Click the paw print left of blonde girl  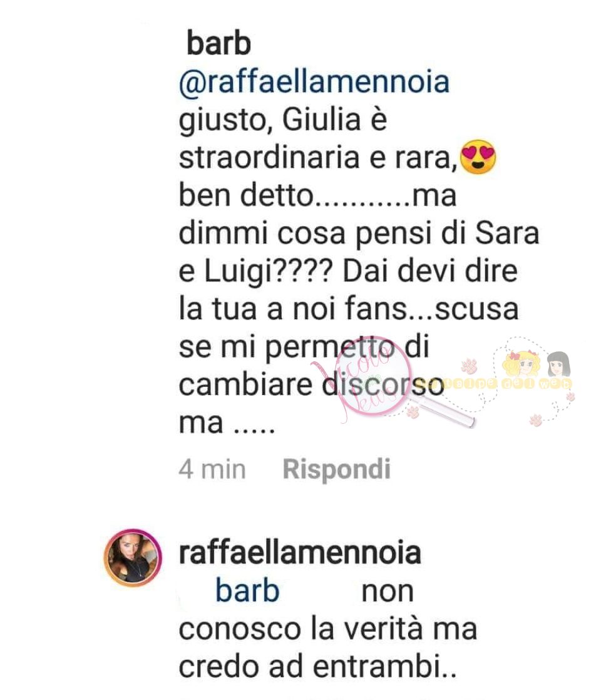click(469, 366)
